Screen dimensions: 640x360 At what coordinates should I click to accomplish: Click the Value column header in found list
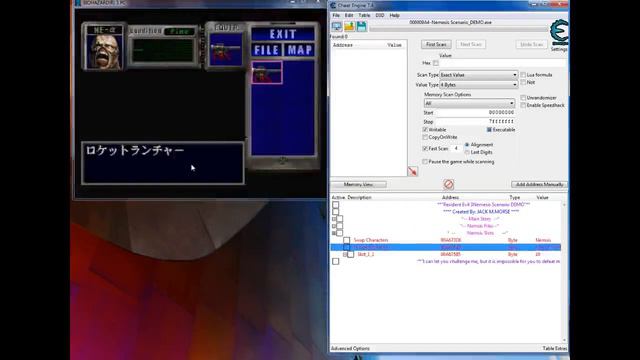tap(394, 45)
